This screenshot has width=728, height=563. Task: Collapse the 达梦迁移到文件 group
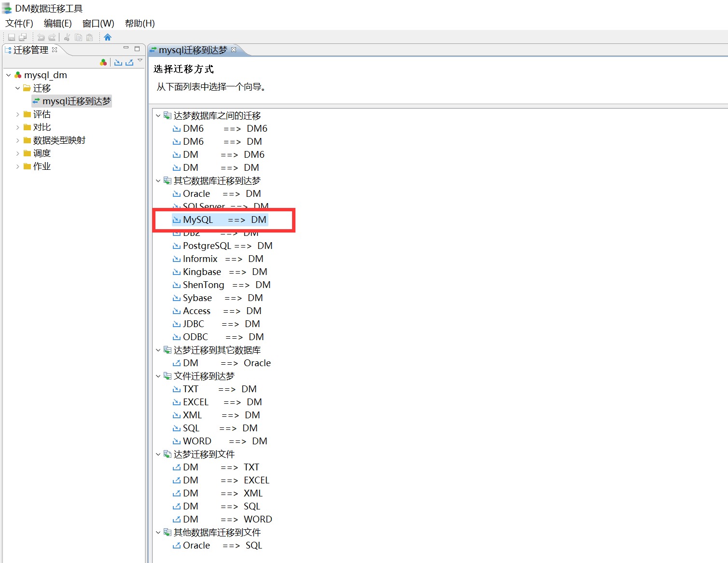(x=158, y=454)
